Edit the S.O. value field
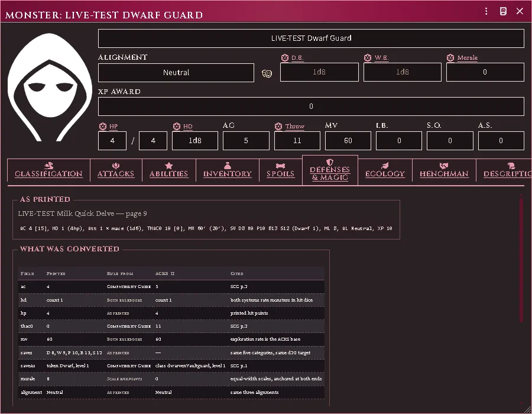 [x=450, y=141]
